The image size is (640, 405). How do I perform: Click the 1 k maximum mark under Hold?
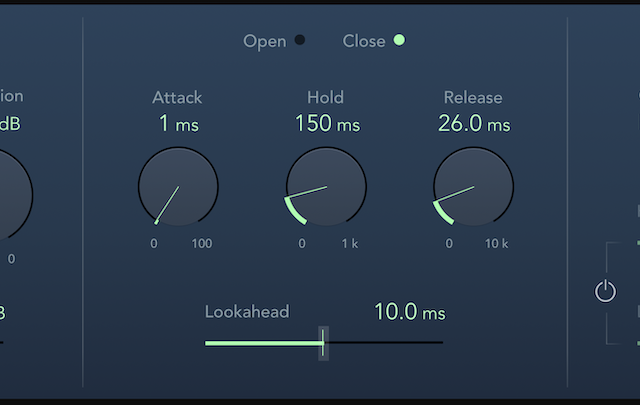coord(350,244)
